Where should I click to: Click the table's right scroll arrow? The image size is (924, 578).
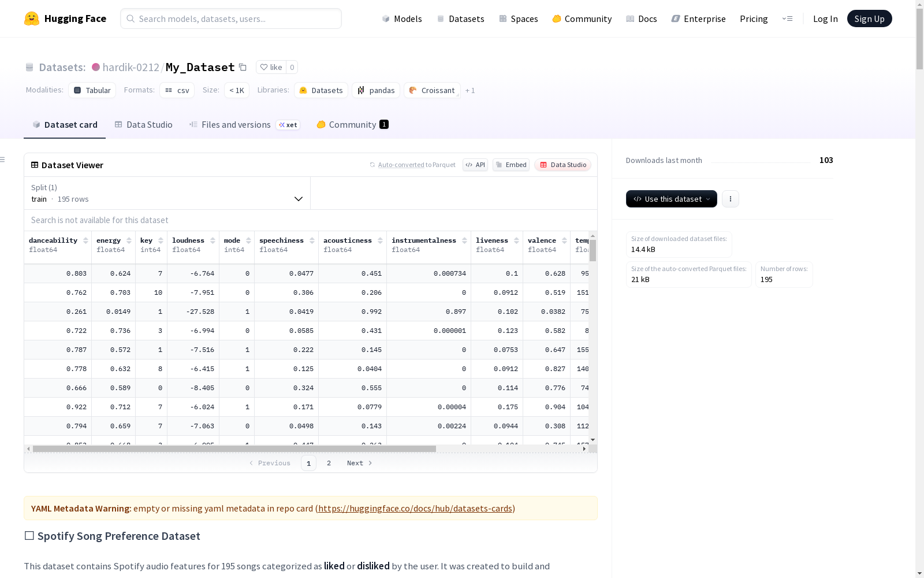coord(584,449)
